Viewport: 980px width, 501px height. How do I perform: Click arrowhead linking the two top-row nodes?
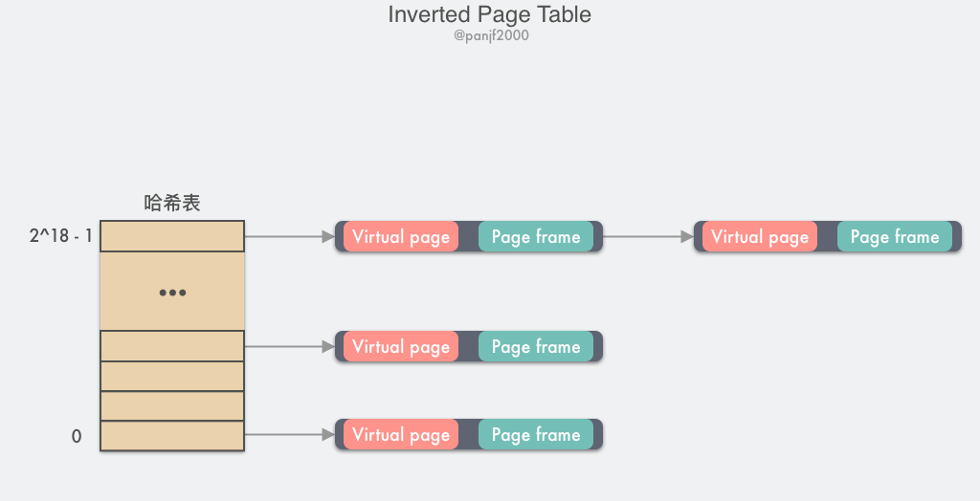[x=687, y=237]
